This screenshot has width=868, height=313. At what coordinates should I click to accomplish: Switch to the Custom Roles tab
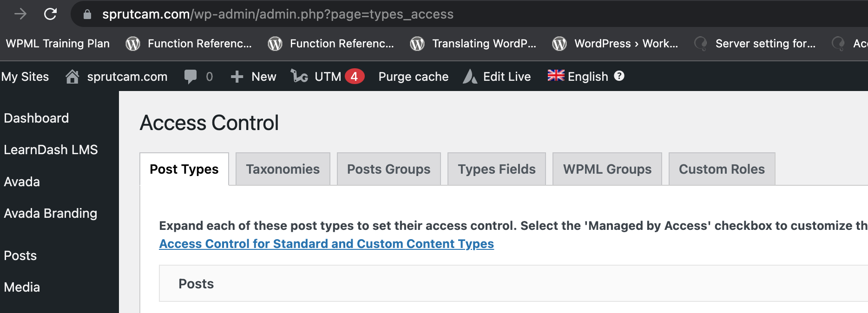click(721, 169)
